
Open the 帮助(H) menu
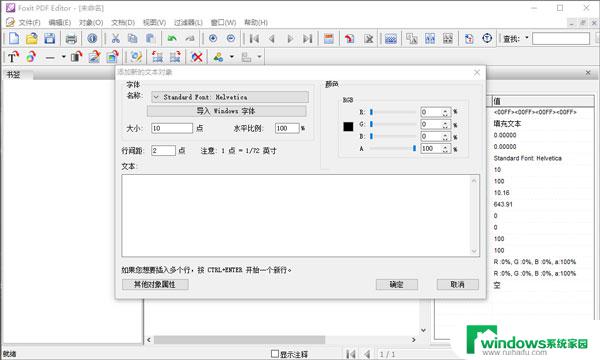click(256, 23)
